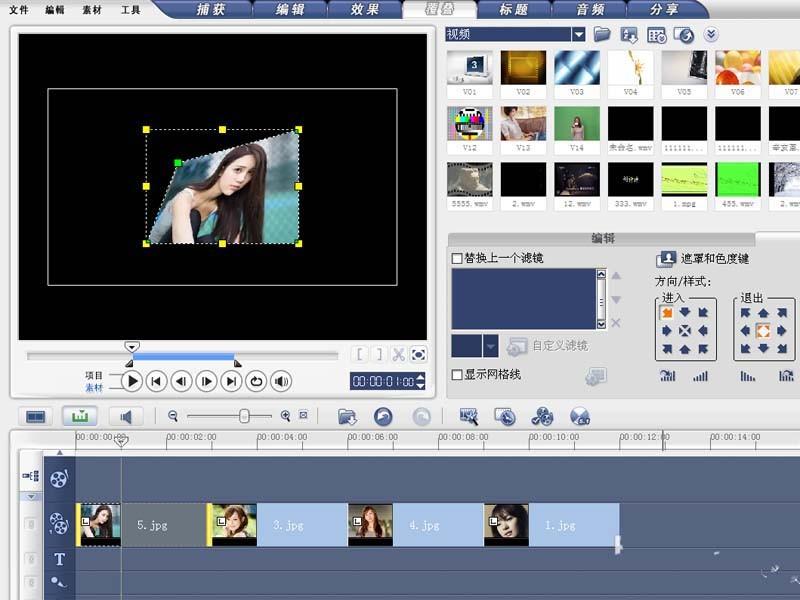Click the load media folder icon beside library dropdown
This screenshot has height=600, width=800.
602,35
